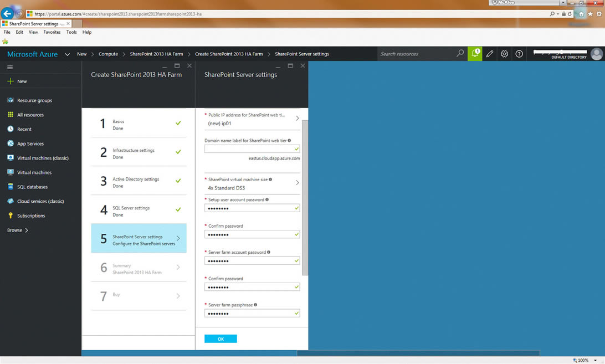
Task: Open the Edit menu
Action: tap(19, 32)
